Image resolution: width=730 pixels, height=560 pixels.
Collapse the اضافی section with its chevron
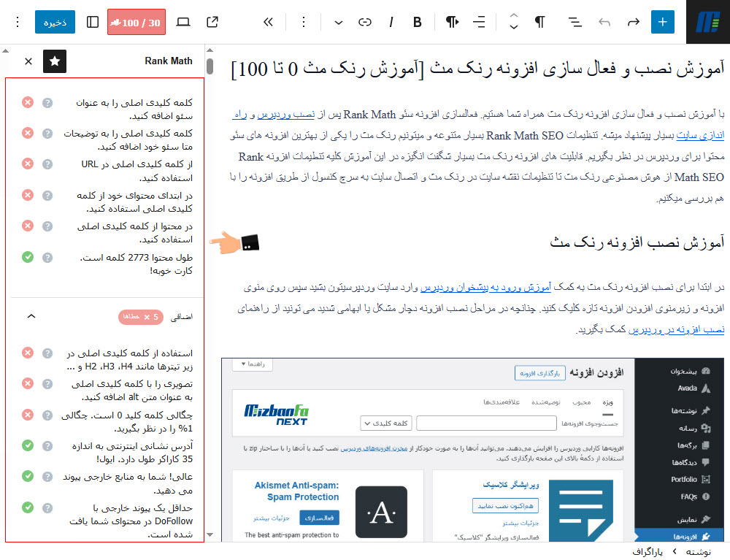click(x=31, y=316)
